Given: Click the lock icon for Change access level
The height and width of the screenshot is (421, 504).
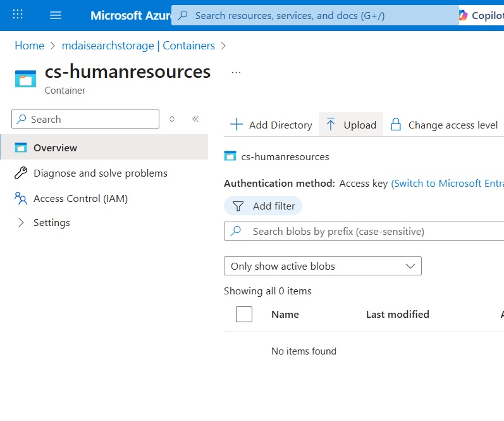Looking at the screenshot, I should pos(395,124).
